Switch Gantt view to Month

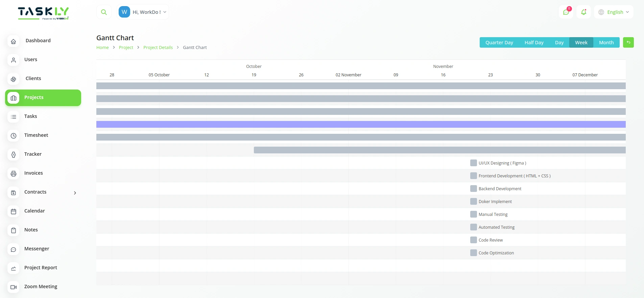[606, 43]
